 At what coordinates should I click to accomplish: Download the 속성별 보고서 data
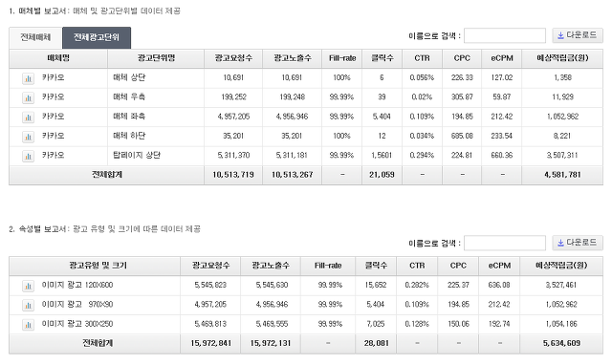[578, 243]
